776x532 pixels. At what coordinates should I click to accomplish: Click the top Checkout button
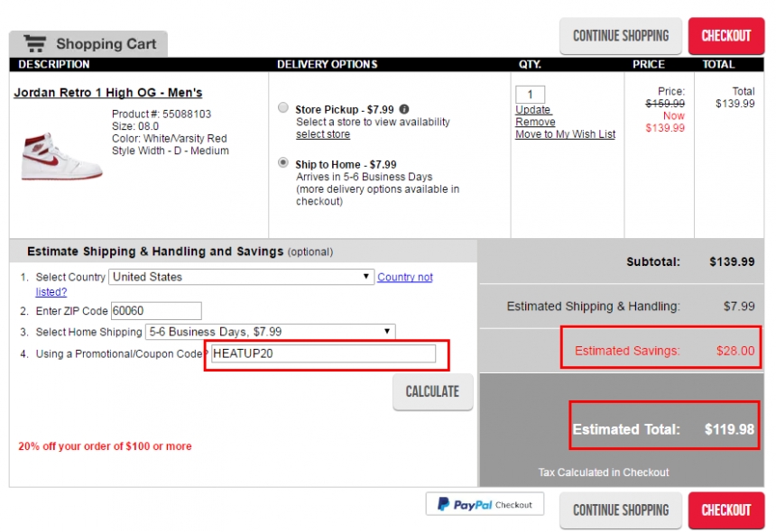point(726,35)
